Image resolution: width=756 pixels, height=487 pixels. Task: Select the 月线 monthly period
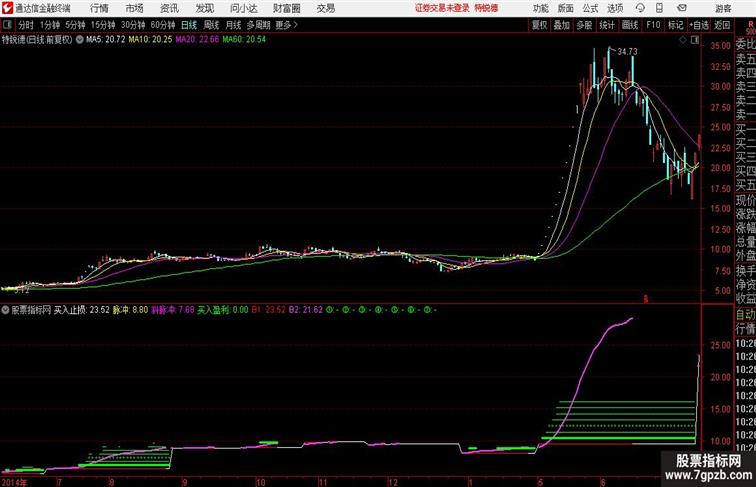tap(233, 25)
